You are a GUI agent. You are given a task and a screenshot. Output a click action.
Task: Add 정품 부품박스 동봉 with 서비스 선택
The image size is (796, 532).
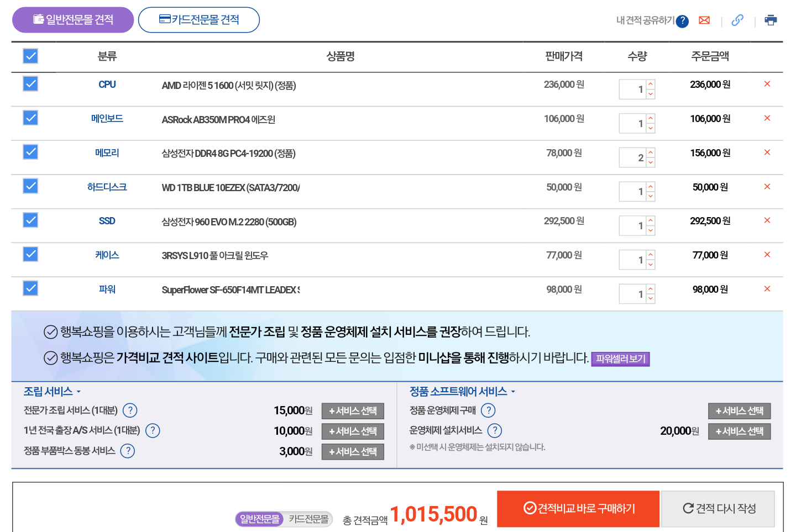pyautogui.click(x=353, y=452)
